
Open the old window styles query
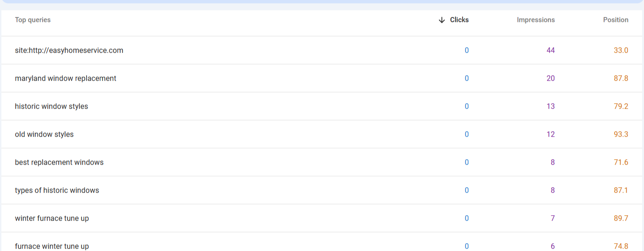point(44,134)
